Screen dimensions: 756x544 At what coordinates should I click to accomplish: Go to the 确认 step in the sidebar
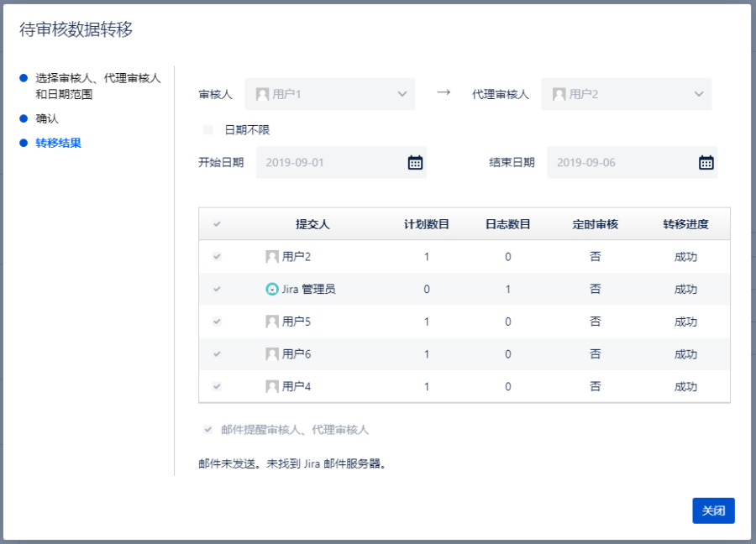(x=47, y=118)
